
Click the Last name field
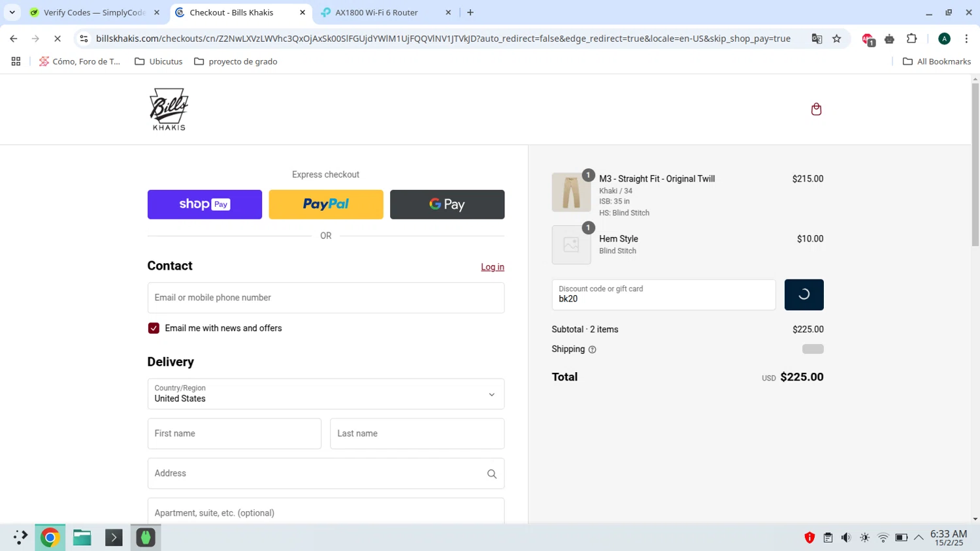pyautogui.click(x=417, y=433)
